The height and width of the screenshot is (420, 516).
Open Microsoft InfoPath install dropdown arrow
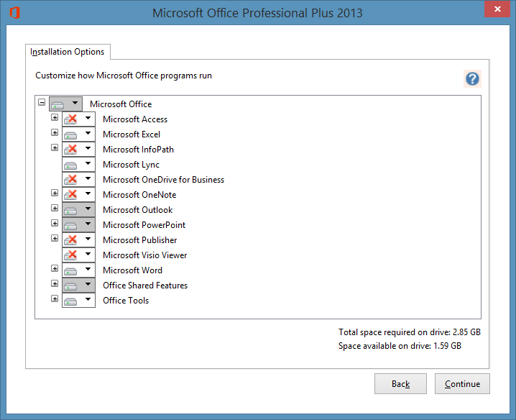click(x=88, y=148)
